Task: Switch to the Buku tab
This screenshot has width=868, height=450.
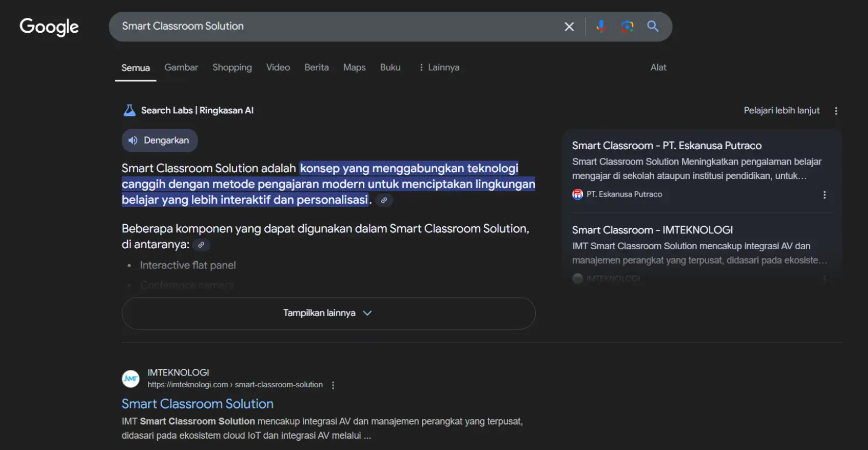Action: click(x=390, y=67)
